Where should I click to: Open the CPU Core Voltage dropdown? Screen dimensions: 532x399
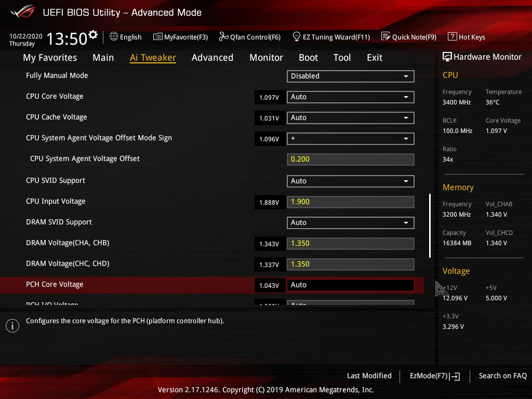click(350, 97)
